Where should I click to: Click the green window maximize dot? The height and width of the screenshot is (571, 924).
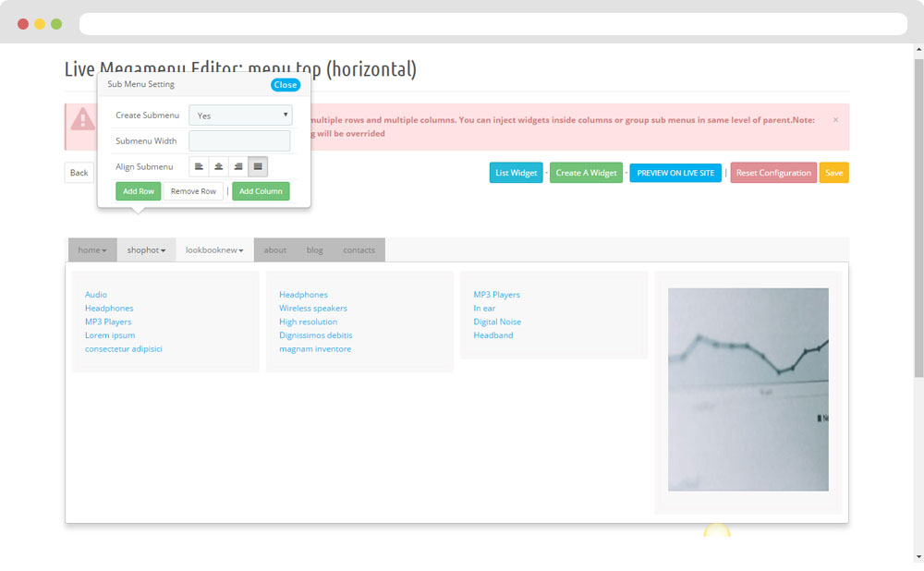[56, 24]
